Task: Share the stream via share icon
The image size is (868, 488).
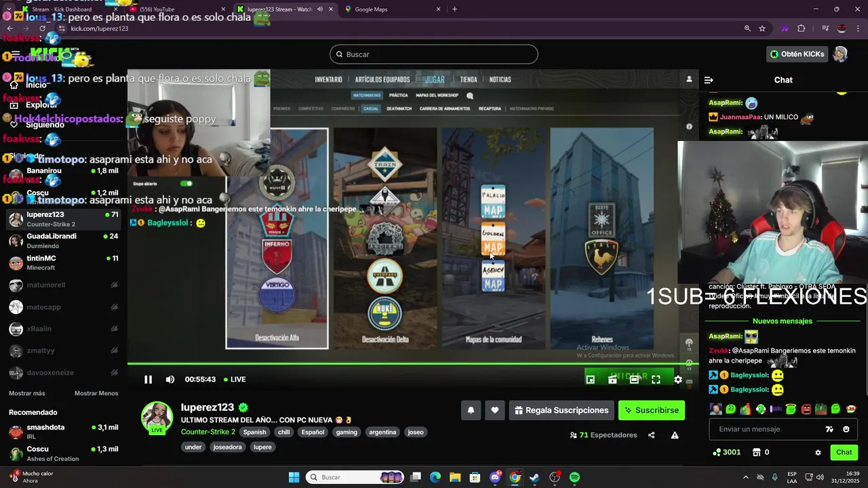Action: coord(652,435)
